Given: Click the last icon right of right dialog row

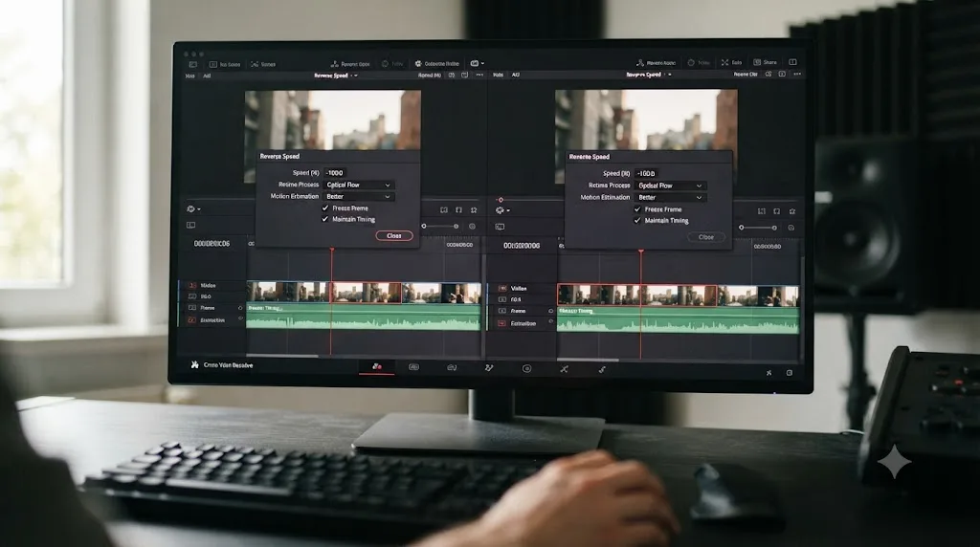Looking at the screenshot, I should click(791, 211).
